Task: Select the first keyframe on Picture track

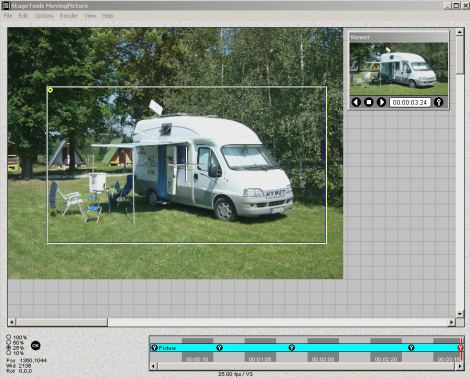Action: pos(154,348)
